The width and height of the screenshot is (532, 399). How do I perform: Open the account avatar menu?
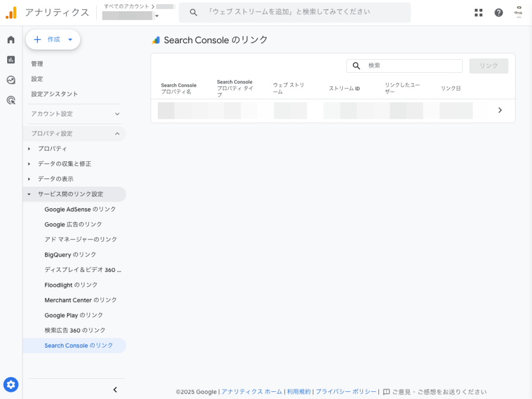[x=518, y=12]
